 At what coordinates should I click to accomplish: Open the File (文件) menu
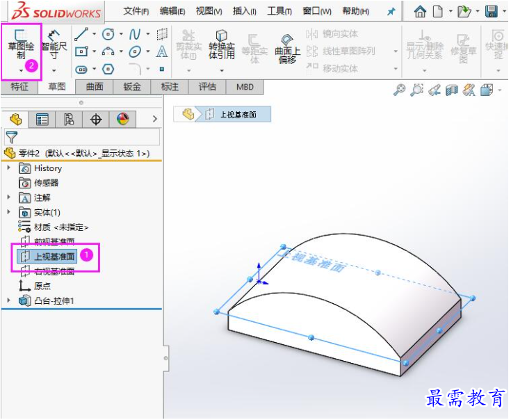click(136, 11)
